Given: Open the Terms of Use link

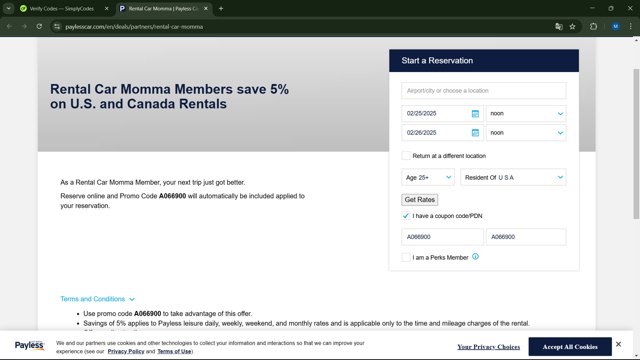Looking at the screenshot, I should [174, 351].
